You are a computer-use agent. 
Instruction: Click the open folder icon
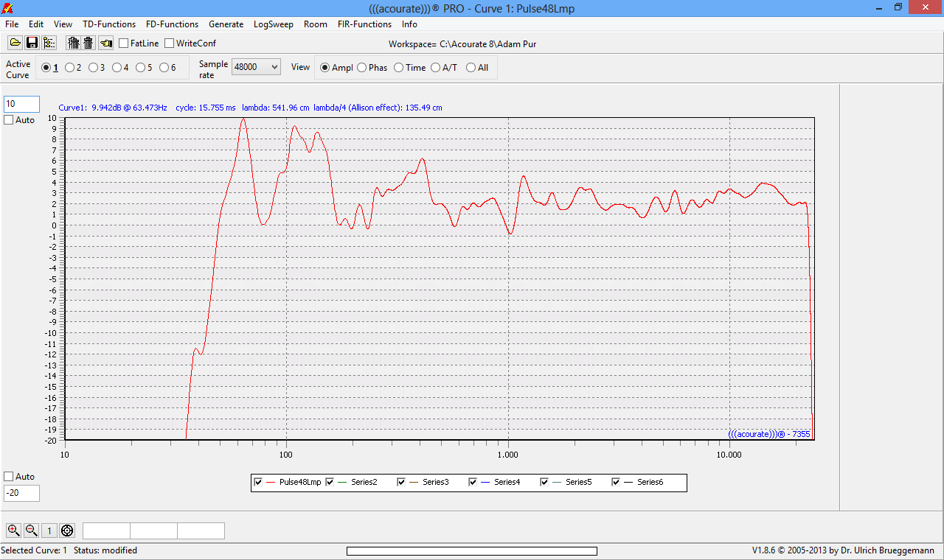(x=15, y=43)
